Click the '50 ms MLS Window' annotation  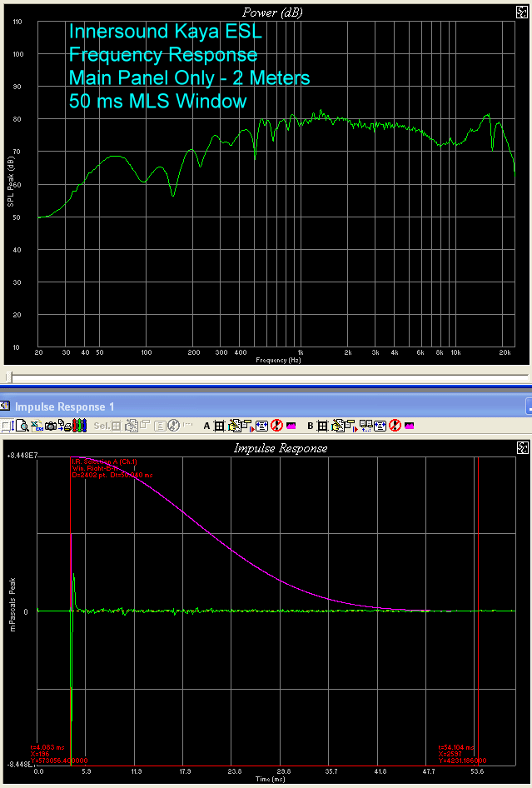157,101
